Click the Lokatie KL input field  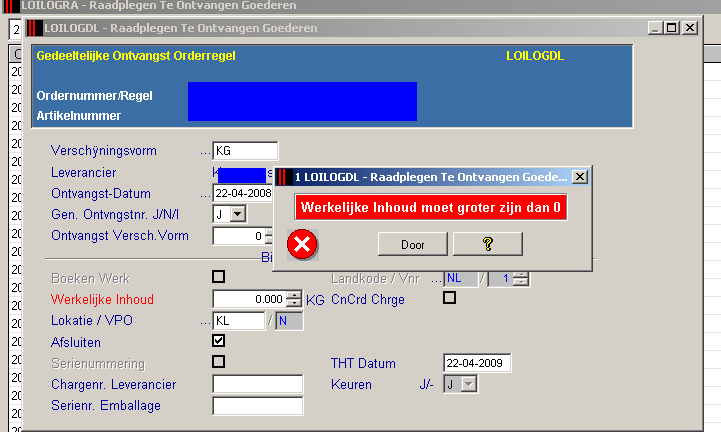pos(239,321)
